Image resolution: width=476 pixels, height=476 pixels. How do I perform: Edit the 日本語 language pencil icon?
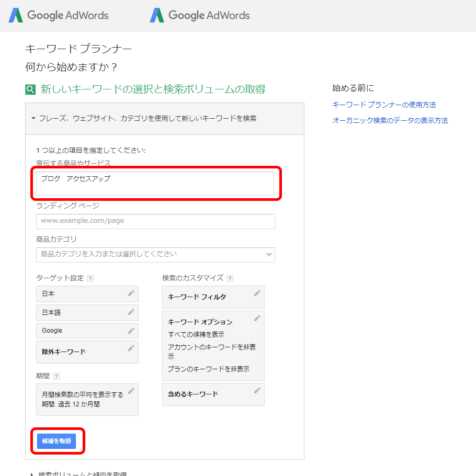[131, 312]
